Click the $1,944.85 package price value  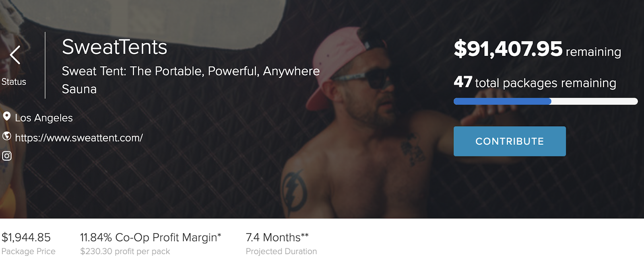click(x=26, y=237)
